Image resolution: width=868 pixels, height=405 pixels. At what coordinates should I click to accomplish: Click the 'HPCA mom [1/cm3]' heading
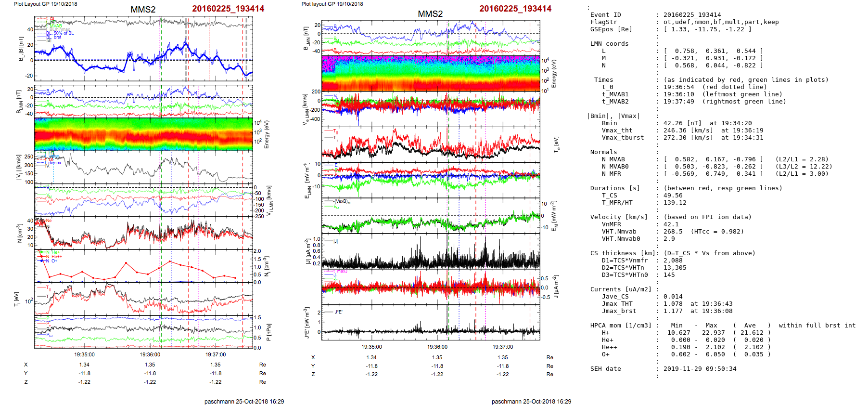[x=621, y=326]
